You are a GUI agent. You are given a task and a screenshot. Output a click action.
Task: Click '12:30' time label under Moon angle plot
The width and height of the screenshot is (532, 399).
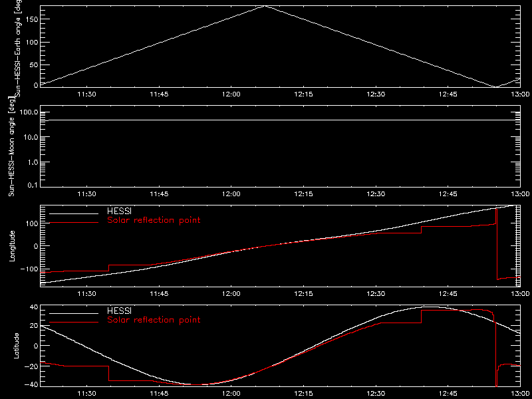[x=376, y=194]
